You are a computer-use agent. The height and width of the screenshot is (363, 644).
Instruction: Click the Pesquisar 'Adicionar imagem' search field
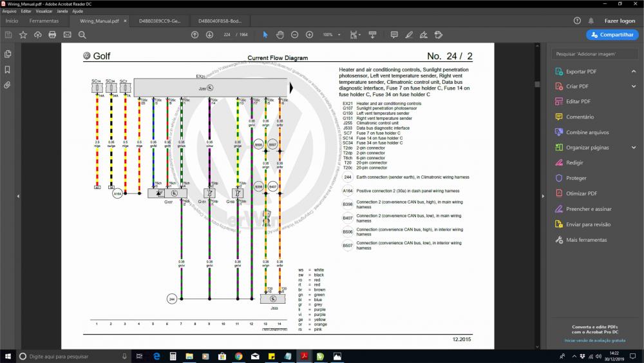[594, 54]
